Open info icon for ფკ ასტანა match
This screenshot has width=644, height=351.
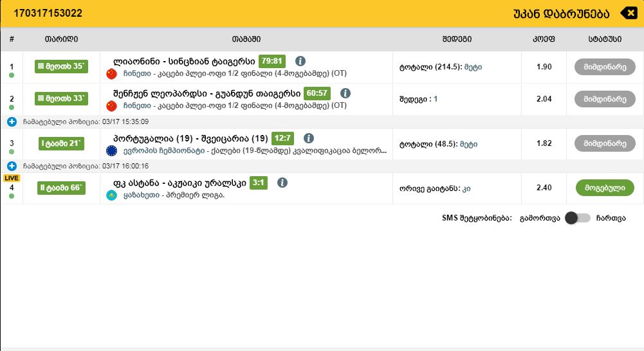point(282,183)
